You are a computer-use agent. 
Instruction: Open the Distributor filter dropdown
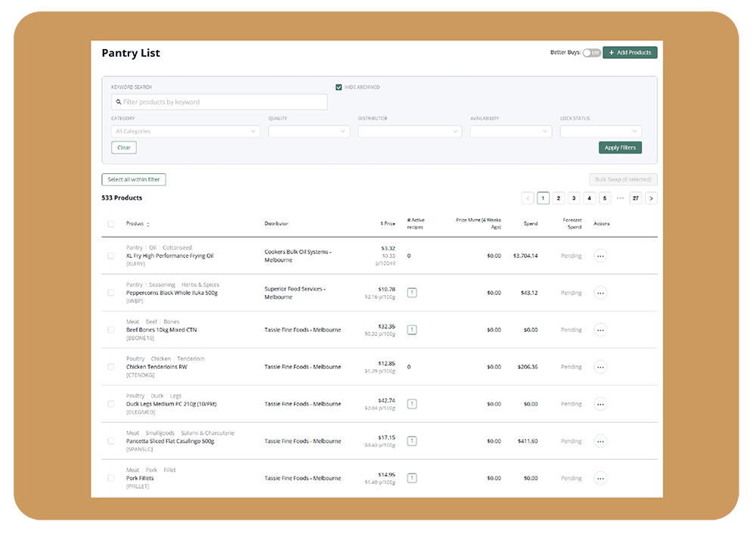click(x=409, y=132)
